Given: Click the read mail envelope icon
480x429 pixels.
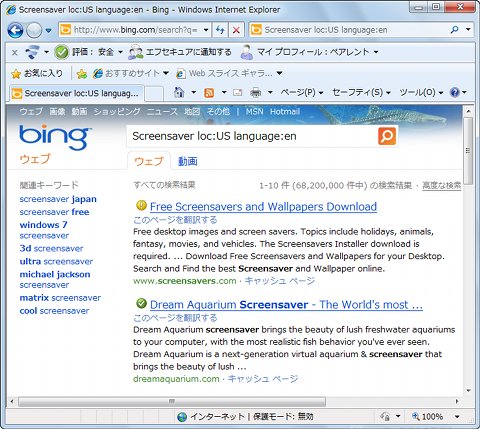Looking at the screenshot, I should [x=237, y=92].
